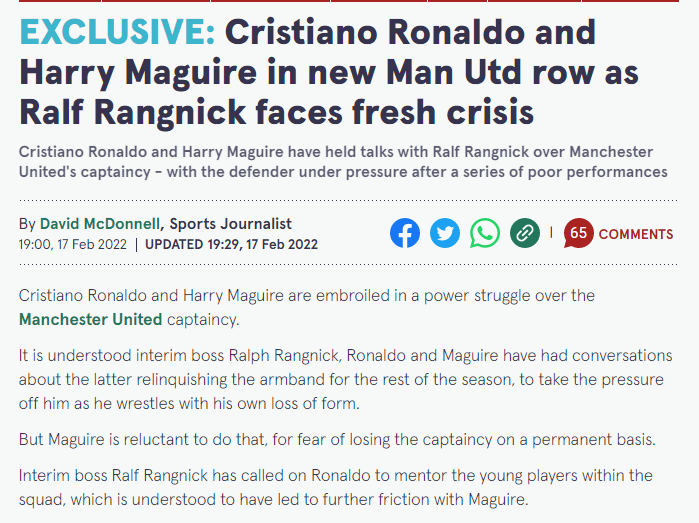Click the 'Sports Journalist' byline text
699x523 pixels.
[x=231, y=223]
